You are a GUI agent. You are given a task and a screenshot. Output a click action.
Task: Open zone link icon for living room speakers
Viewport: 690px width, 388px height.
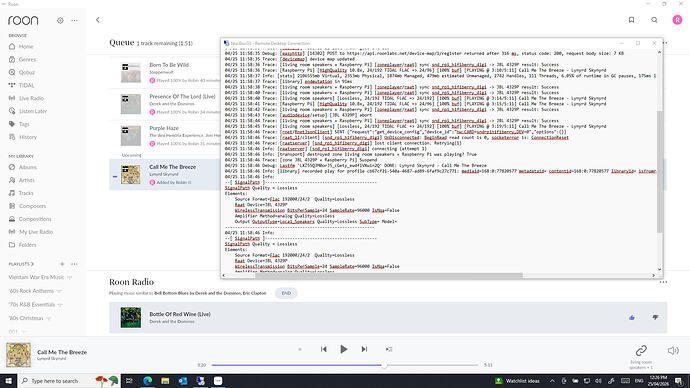tap(641, 351)
